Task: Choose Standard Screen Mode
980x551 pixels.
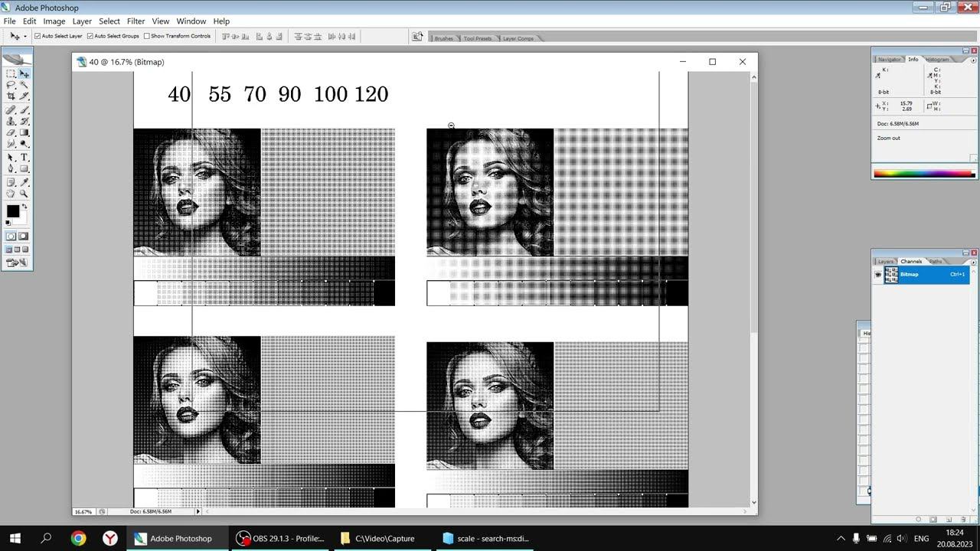Action: (x=9, y=249)
